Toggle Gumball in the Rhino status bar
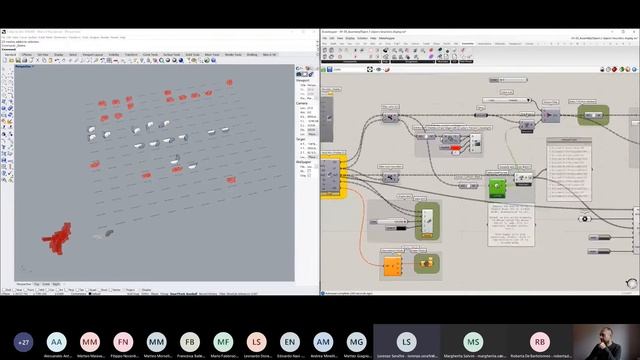Viewport: 640px width, 360px height. (192, 293)
